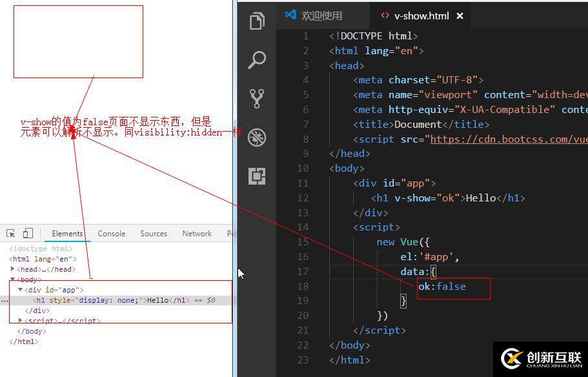Click the ok:false text in the editor

[x=442, y=286]
